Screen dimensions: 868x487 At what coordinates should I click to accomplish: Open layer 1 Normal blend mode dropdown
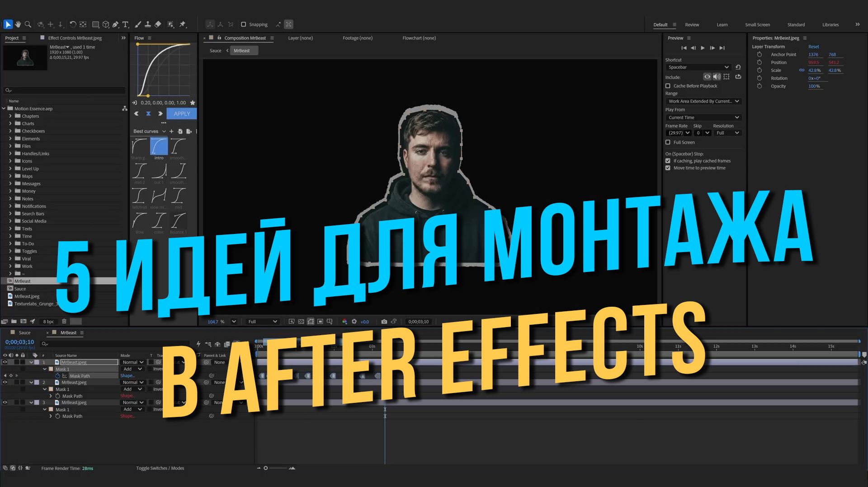[132, 362]
